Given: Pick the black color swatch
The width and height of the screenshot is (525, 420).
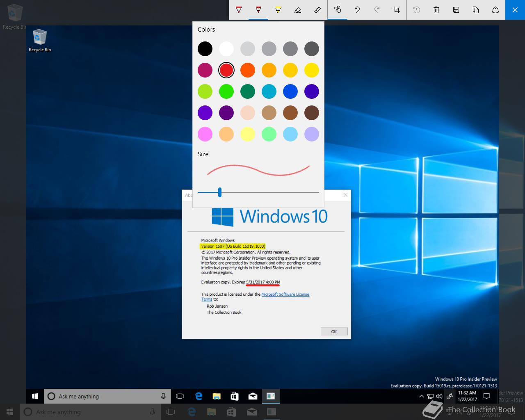Looking at the screenshot, I should click(205, 49).
